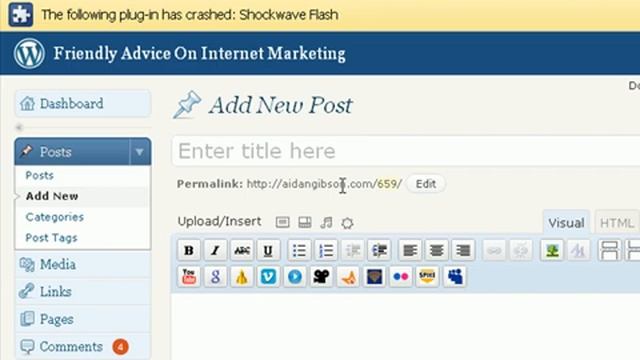Image resolution: width=640 pixels, height=360 pixels.
Task: Embed a Spike video
Action: (x=427, y=277)
